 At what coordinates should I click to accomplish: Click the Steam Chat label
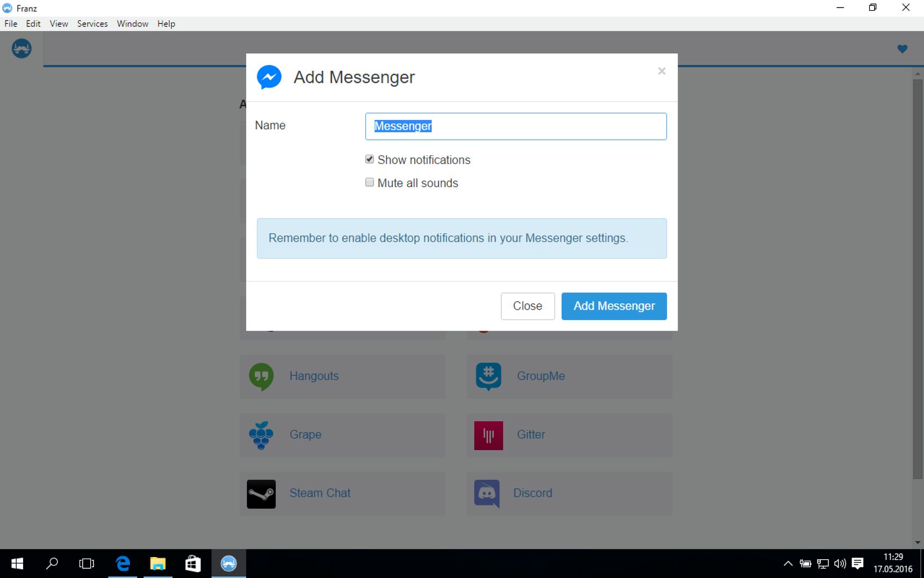click(320, 493)
